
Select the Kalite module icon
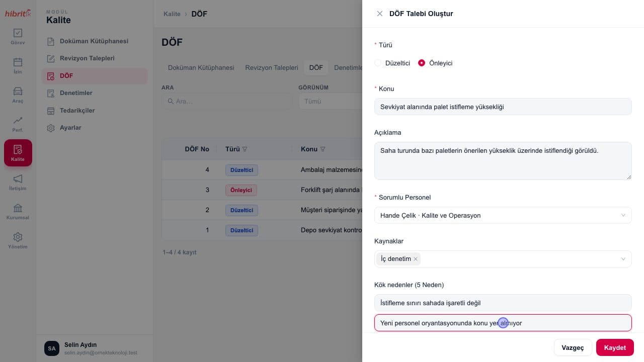pos(18,153)
